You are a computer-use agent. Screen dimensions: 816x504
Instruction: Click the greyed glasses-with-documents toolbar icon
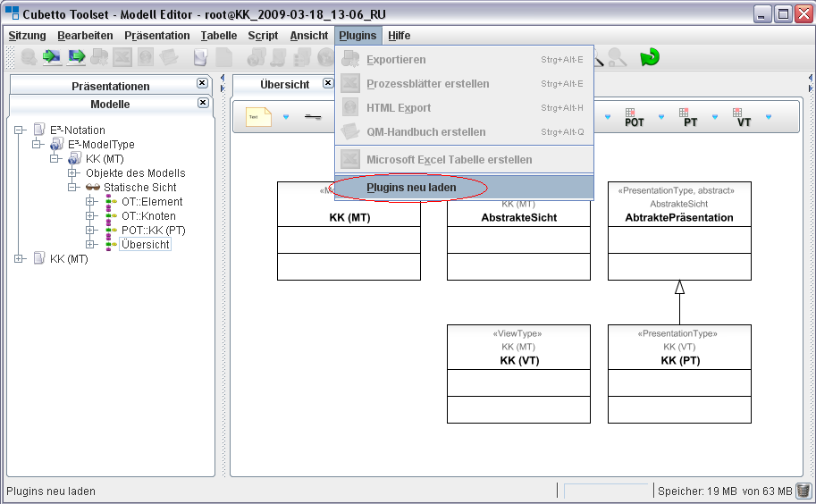click(x=280, y=56)
